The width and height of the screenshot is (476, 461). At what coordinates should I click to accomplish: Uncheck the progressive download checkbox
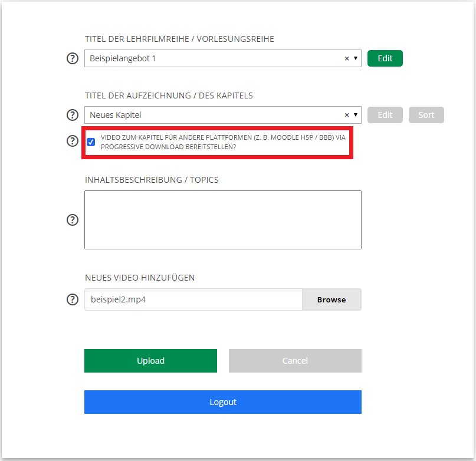tap(91, 141)
